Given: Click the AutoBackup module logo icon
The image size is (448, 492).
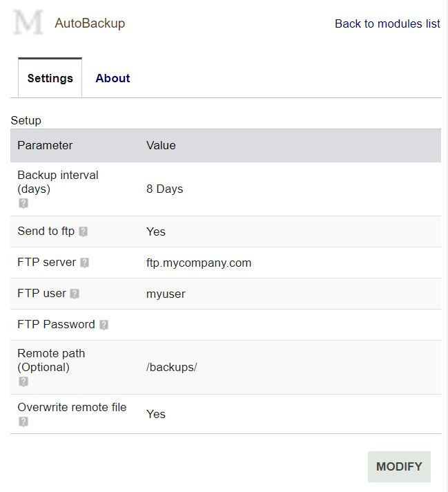Looking at the screenshot, I should coord(28,23).
